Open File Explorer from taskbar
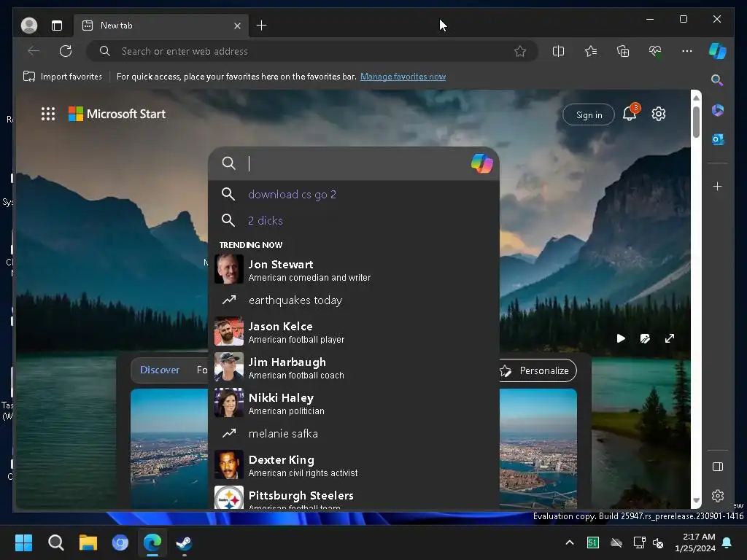 [x=88, y=542]
